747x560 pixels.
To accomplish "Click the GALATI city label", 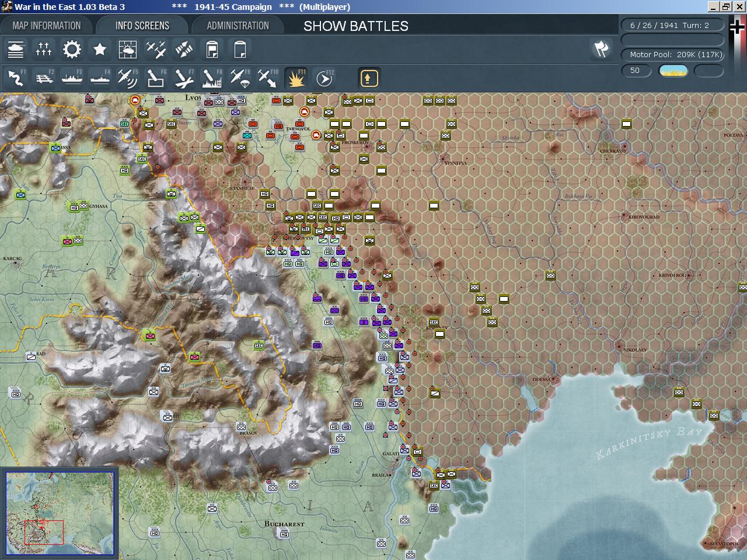I will [390, 453].
